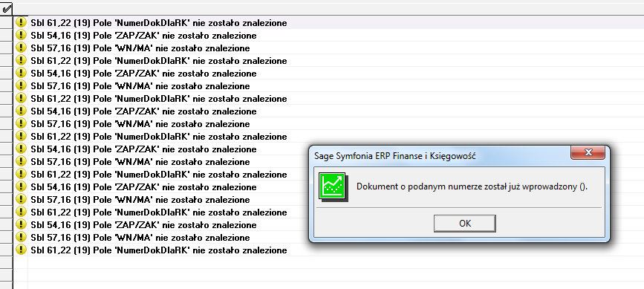644x289 pixels.
Task: Click the empty row below the last message
Action: click(328, 262)
